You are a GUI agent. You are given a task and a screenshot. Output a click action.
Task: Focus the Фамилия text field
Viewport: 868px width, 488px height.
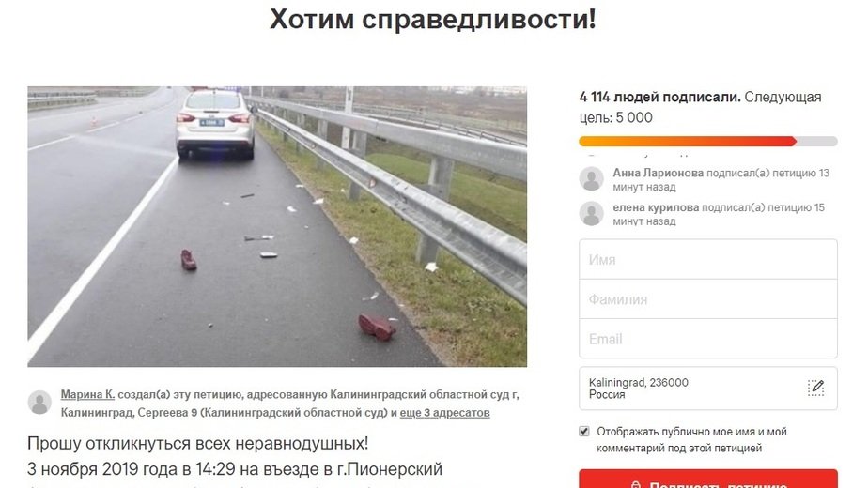click(x=708, y=299)
